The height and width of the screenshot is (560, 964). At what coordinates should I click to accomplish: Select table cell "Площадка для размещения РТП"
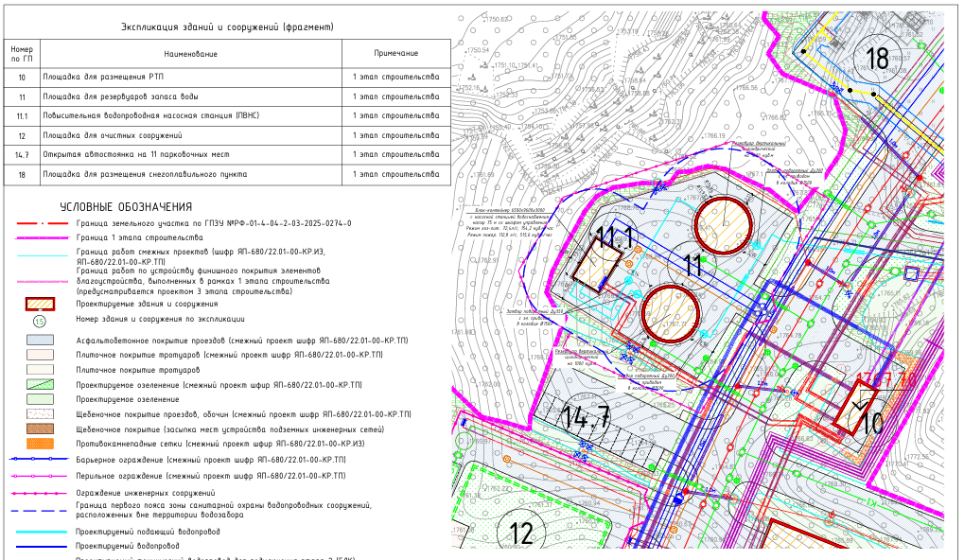[x=190, y=78]
